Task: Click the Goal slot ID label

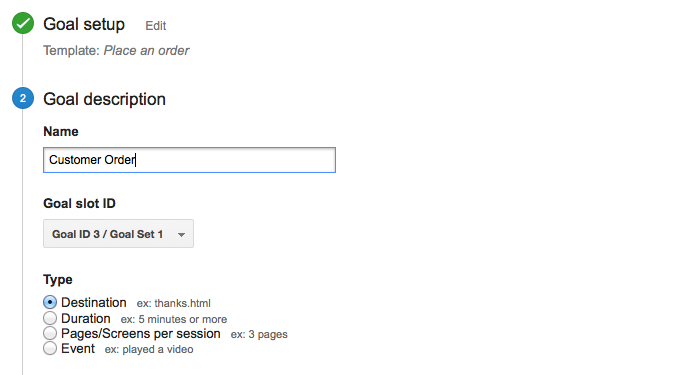Action: (x=79, y=203)
